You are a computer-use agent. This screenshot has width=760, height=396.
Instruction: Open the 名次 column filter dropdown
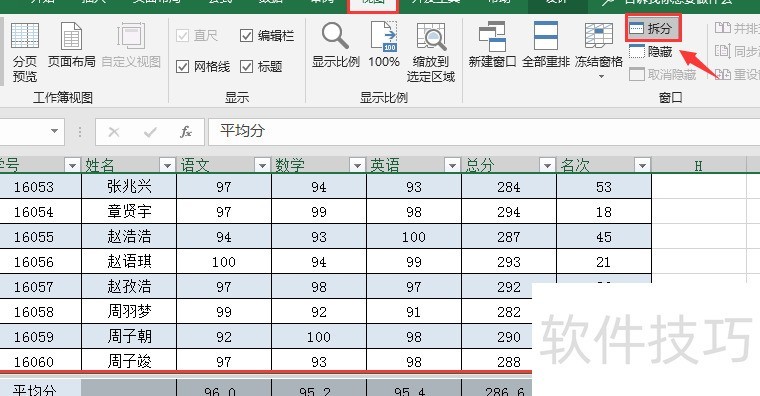click(x=642, y=166)
